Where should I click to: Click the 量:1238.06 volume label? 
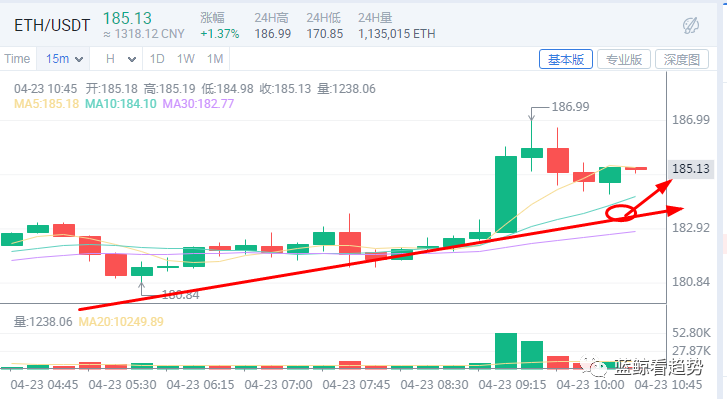coord(43,322)
